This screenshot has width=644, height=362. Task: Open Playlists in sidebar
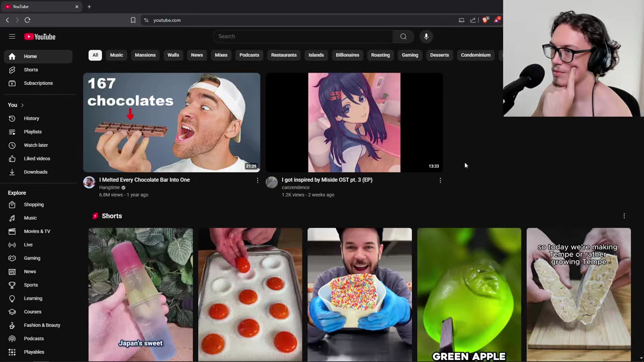tap(38, 132)
